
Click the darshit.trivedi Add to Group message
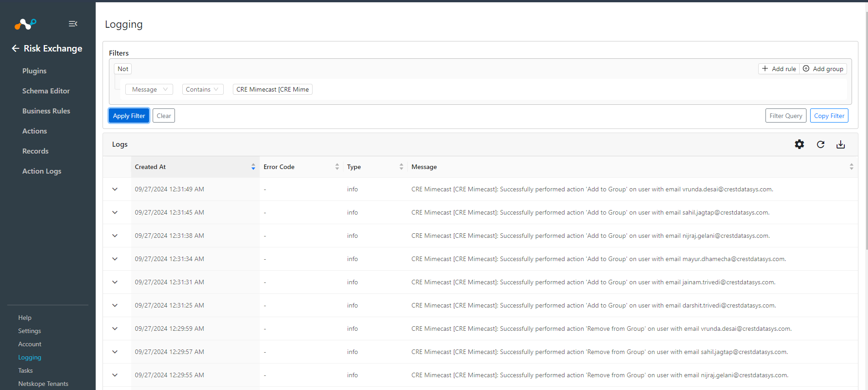(593, 305)
